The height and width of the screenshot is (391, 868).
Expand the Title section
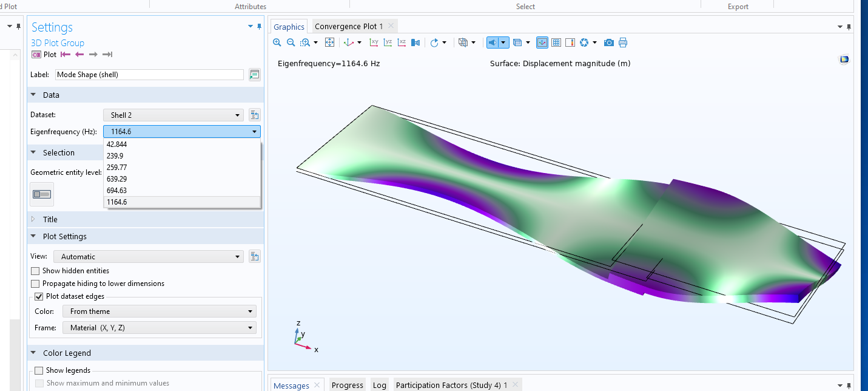point(50,219)
